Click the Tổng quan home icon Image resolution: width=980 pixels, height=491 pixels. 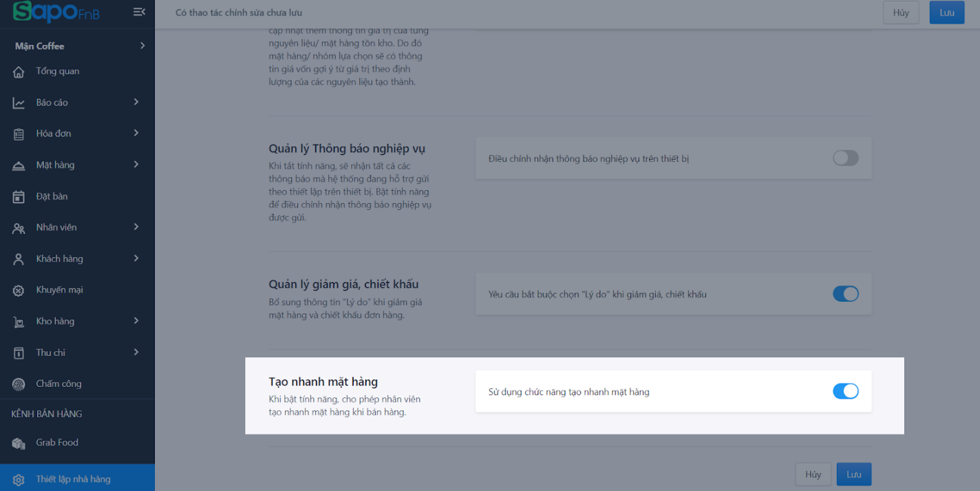pos(19,72)
